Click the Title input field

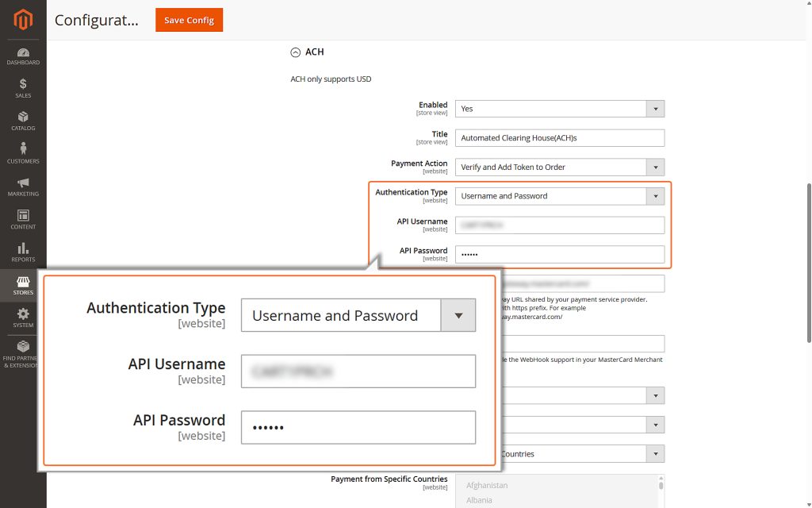559,137
